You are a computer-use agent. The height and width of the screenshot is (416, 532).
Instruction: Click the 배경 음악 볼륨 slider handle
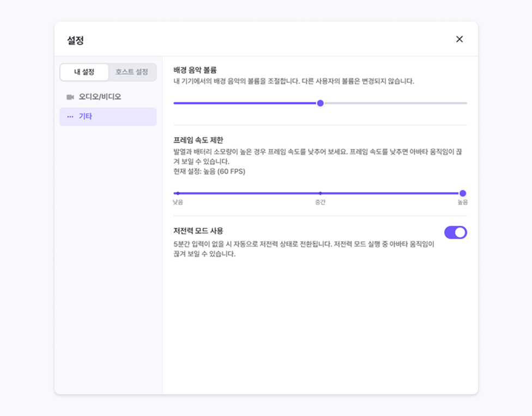tap(321, 103)
